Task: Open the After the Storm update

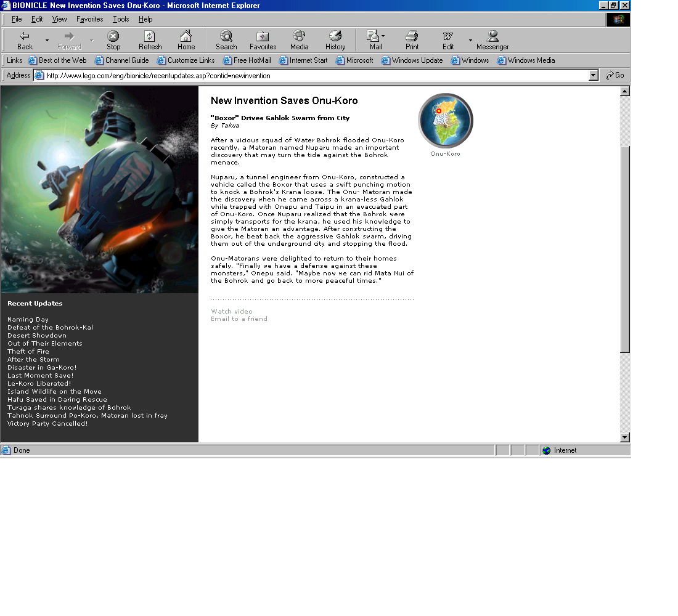Action: tap(33, 360)
